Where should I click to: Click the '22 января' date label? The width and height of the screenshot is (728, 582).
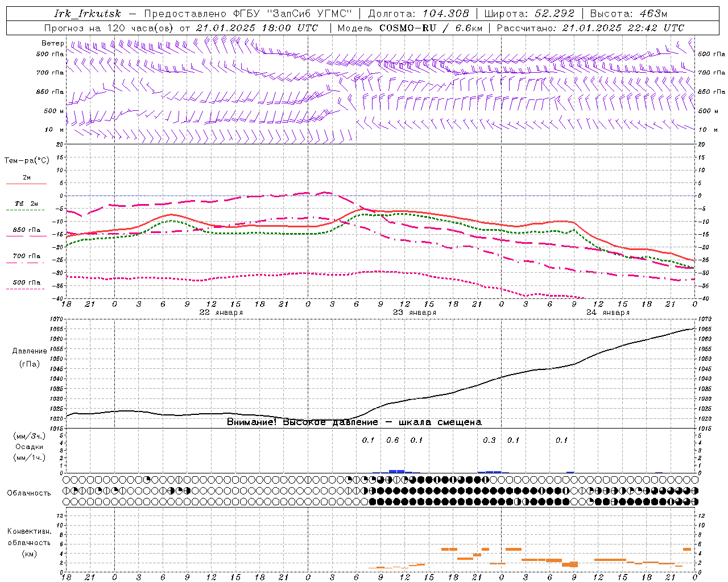pos(221,312)
